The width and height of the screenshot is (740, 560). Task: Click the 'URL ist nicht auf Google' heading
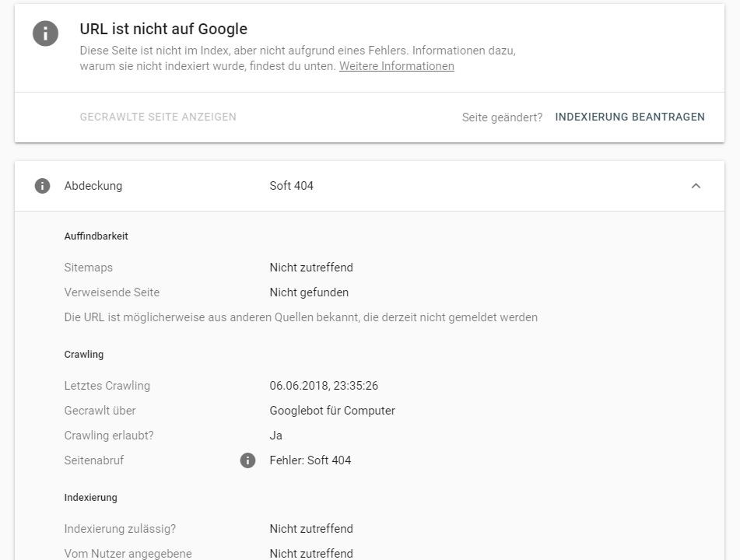(x=163, y=30)
